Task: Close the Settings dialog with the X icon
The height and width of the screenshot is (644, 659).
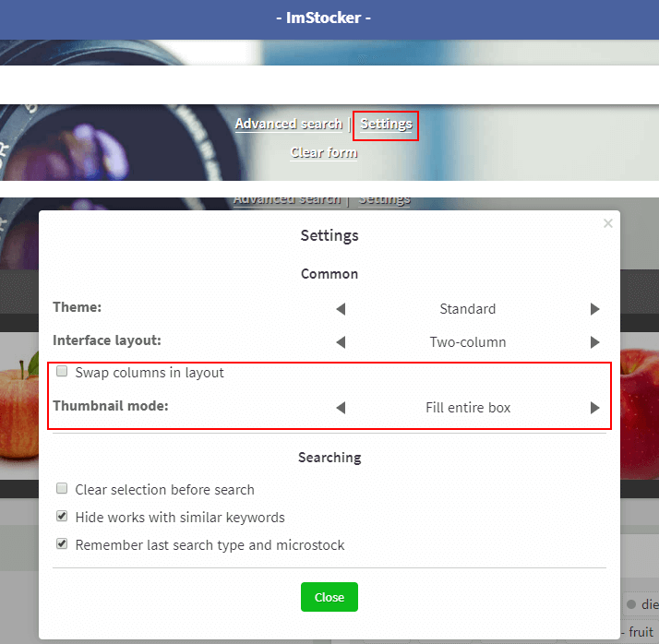Action: tap(607, 223)
